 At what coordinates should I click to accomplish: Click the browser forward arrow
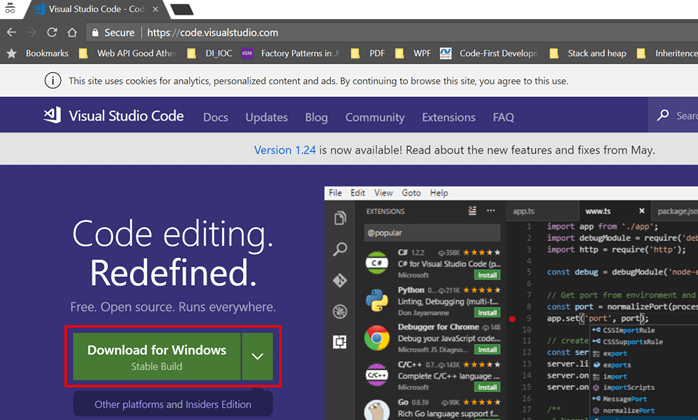pos(32,33)
